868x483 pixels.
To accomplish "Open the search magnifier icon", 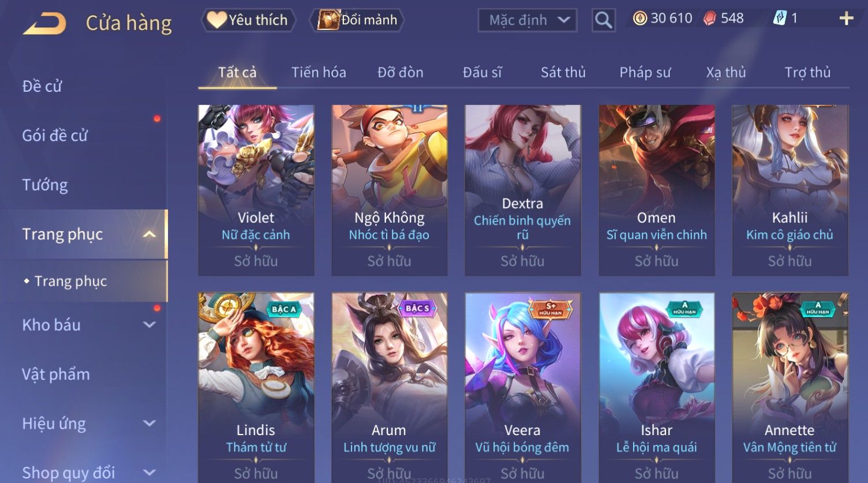I will point(603,21).
